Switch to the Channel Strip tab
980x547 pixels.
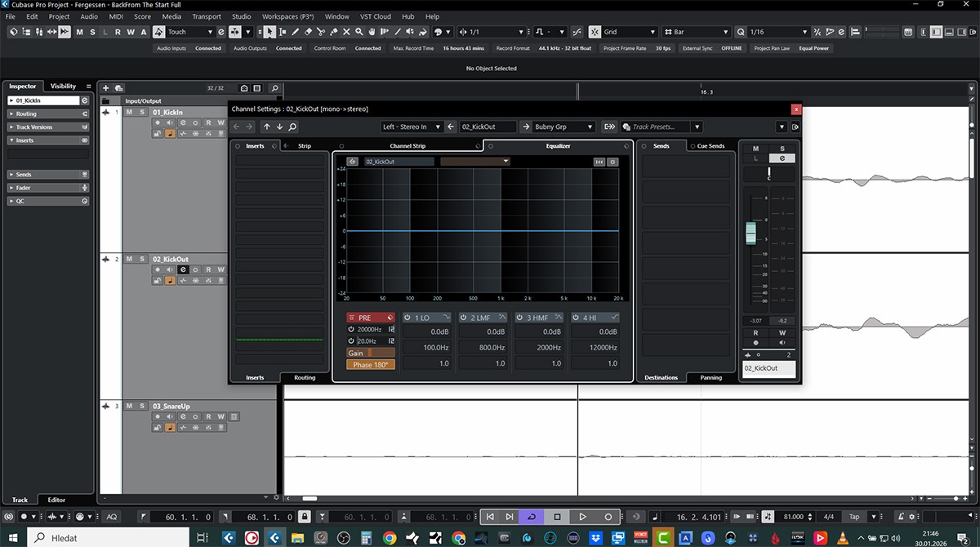pos(407,146)
